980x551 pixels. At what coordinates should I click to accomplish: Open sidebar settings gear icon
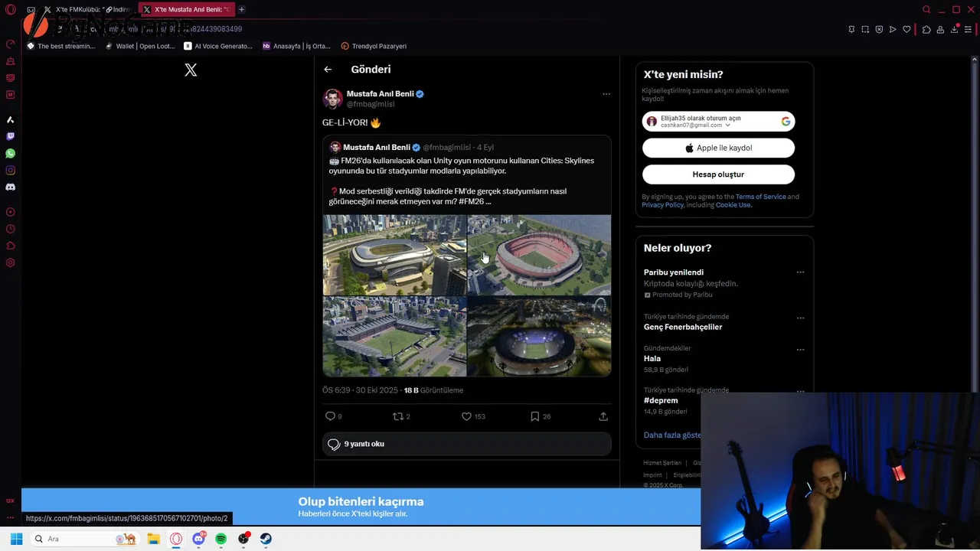point(10,262)
